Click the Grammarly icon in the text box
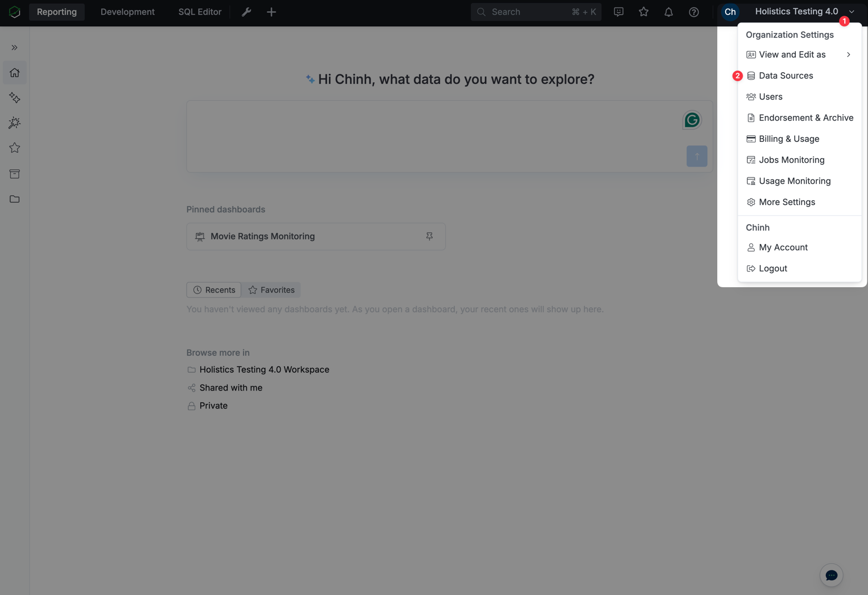This screenshot has height=595, width=868. [x=691, y=120]
